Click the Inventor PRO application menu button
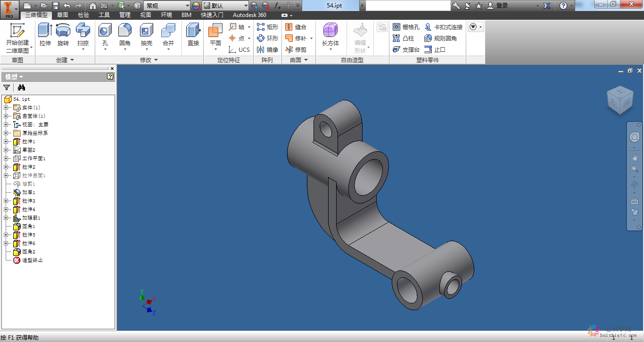The image size is (644, 342). pos(9,9)
